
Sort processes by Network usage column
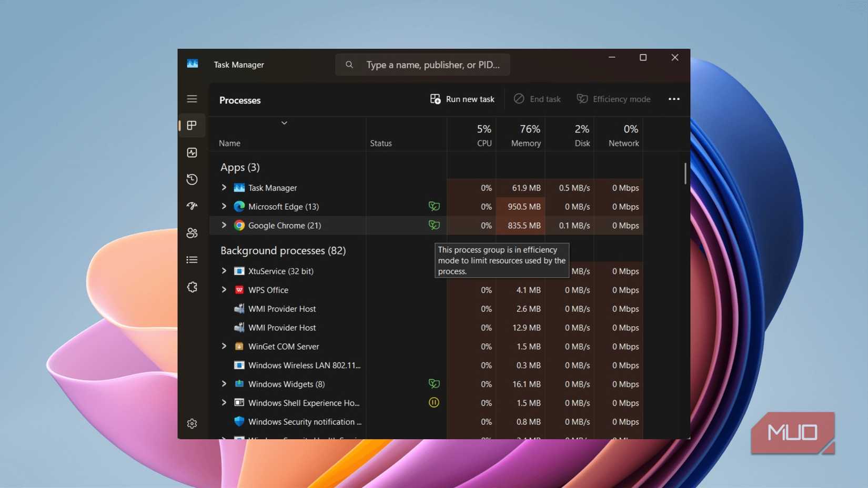619,135
